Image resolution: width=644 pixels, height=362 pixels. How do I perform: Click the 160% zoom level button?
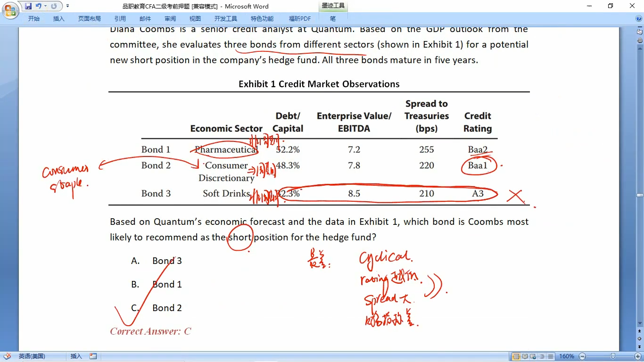[566, 356]
